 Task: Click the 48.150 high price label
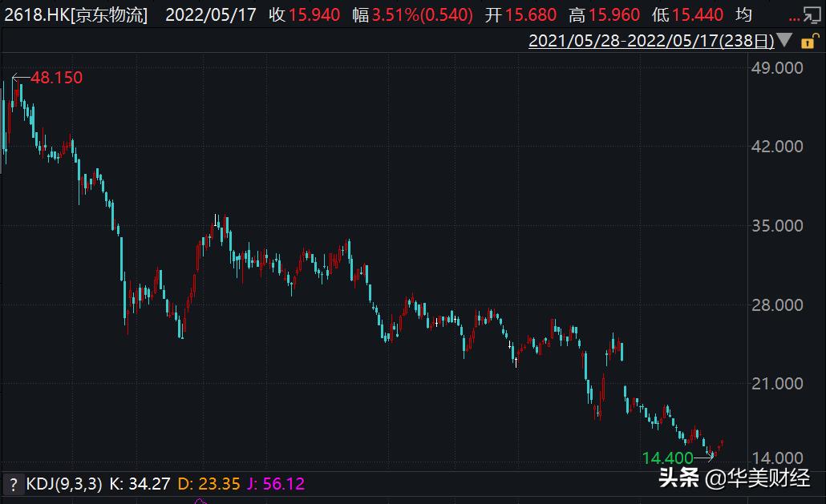(55, 79)
